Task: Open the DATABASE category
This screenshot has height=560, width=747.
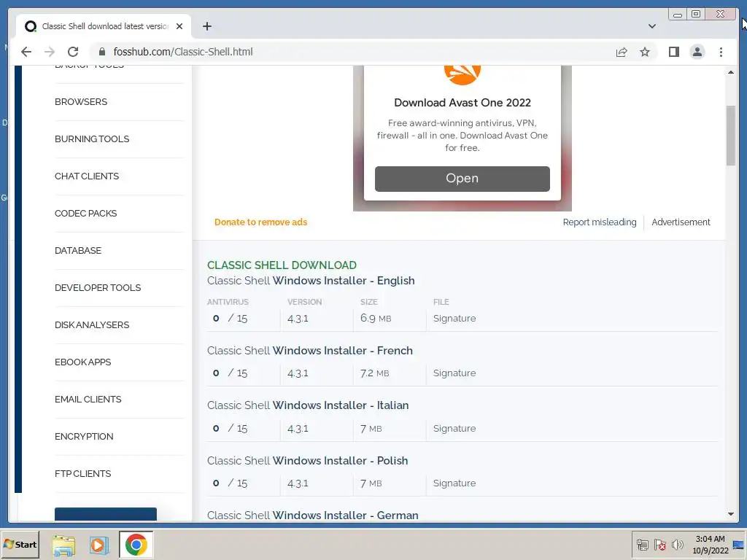Action: click(78, 251)
